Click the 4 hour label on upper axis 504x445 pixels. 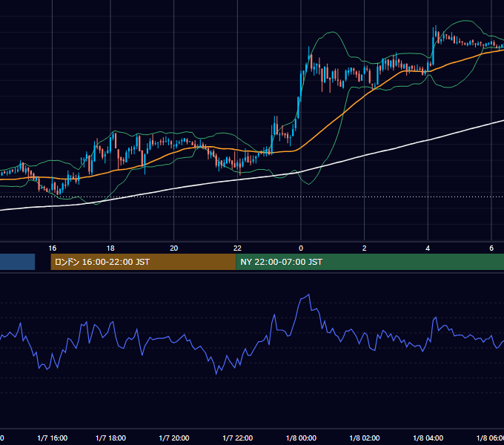(428, 248)
